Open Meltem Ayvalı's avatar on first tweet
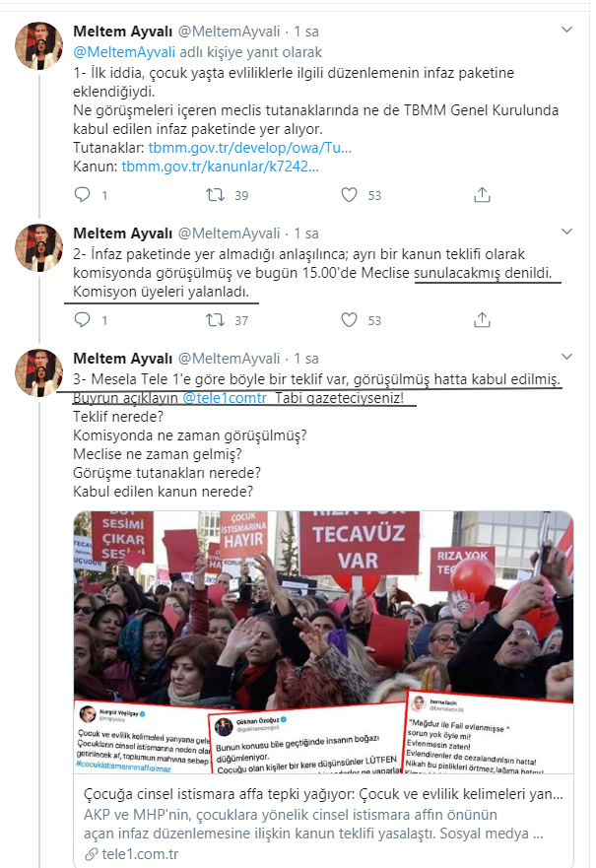This screenshot has width=596, height=868. [38, 45]
